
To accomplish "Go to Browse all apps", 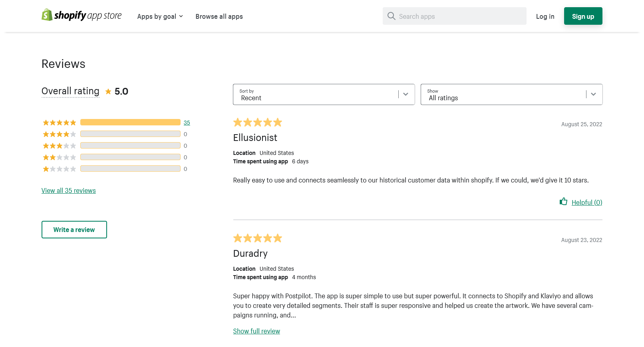I will coord(219,16).
